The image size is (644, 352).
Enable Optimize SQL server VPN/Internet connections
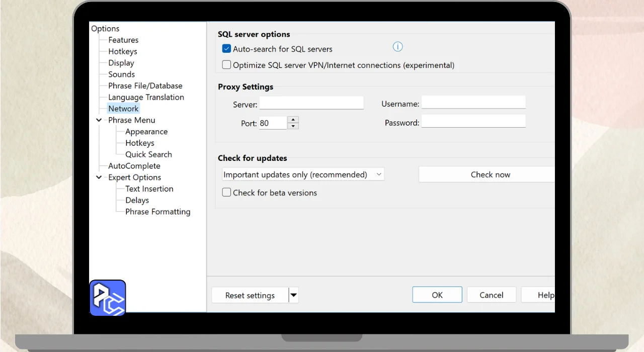226,65
